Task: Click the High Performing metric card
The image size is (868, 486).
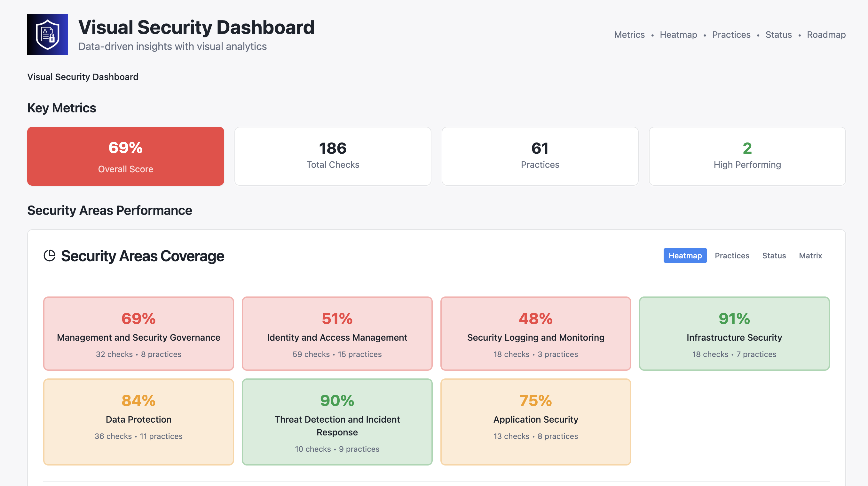Action: [747, 156]
